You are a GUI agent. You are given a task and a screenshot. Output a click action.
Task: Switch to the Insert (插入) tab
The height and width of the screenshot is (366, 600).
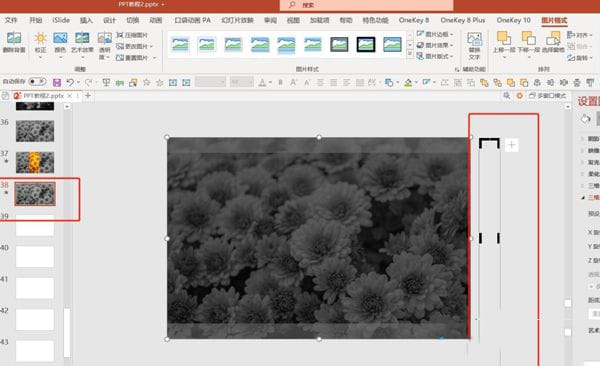click(86, 20)
